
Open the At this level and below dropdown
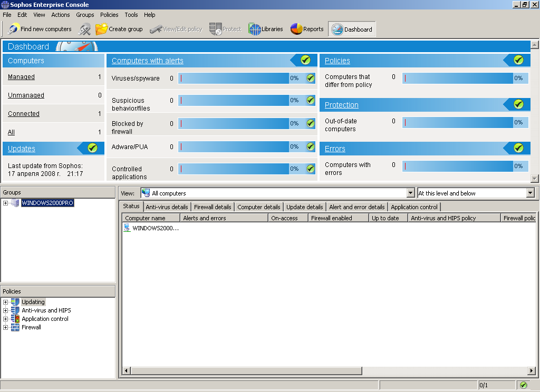pos(531,193)
